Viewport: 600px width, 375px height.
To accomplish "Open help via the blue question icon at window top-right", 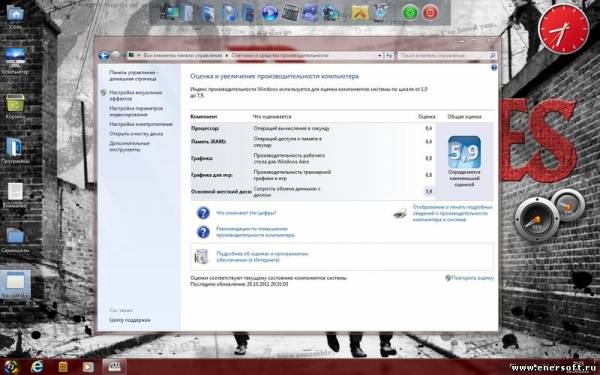I will point(494,68).
